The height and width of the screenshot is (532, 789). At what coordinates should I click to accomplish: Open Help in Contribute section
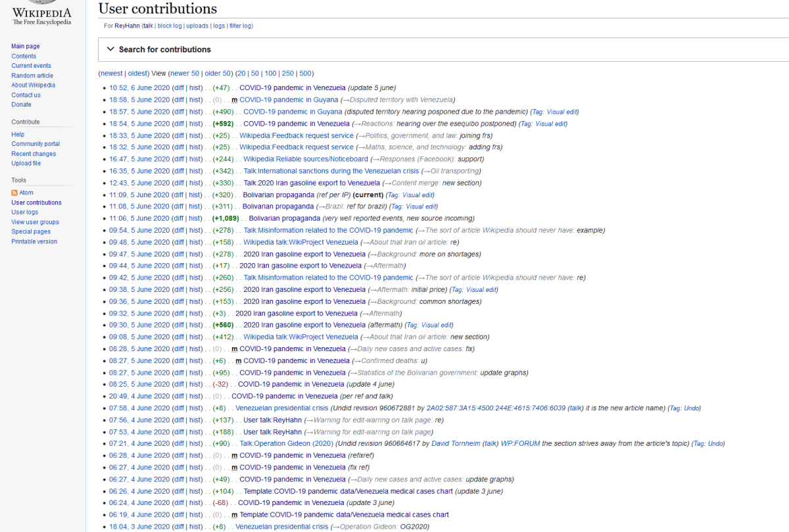click(x=18, y=134)
